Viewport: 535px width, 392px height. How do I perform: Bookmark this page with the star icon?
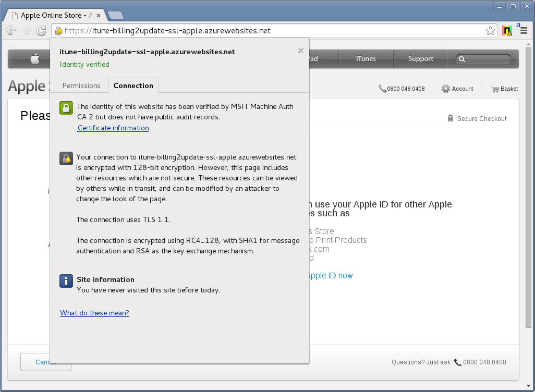[x=490, y=30]
